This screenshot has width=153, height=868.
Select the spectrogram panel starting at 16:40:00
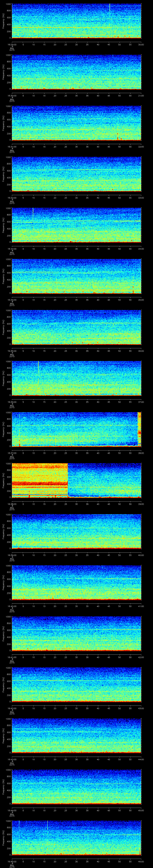76,583
